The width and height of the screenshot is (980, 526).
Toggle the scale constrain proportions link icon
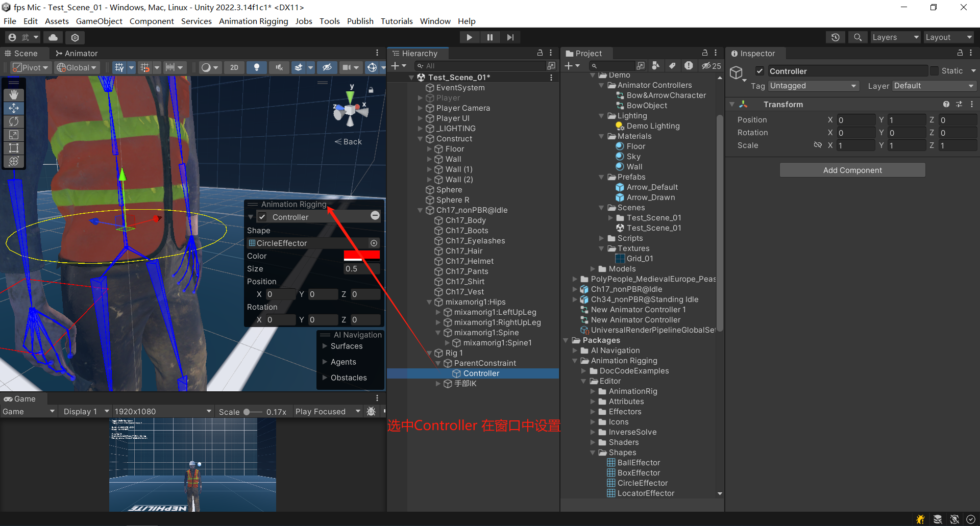818,145
